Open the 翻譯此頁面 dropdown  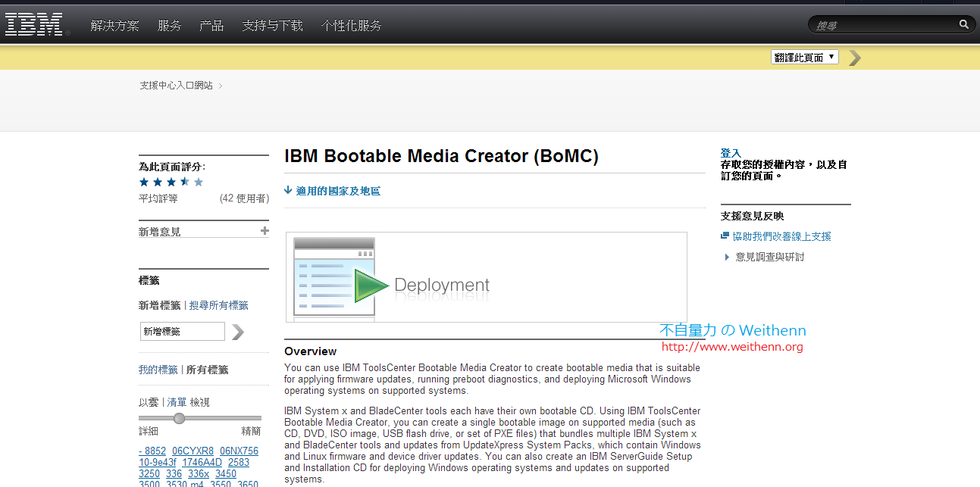tap(805, 58)
